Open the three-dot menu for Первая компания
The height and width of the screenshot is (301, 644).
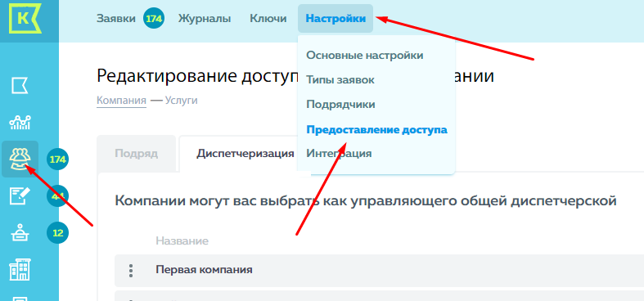(131, 270)
